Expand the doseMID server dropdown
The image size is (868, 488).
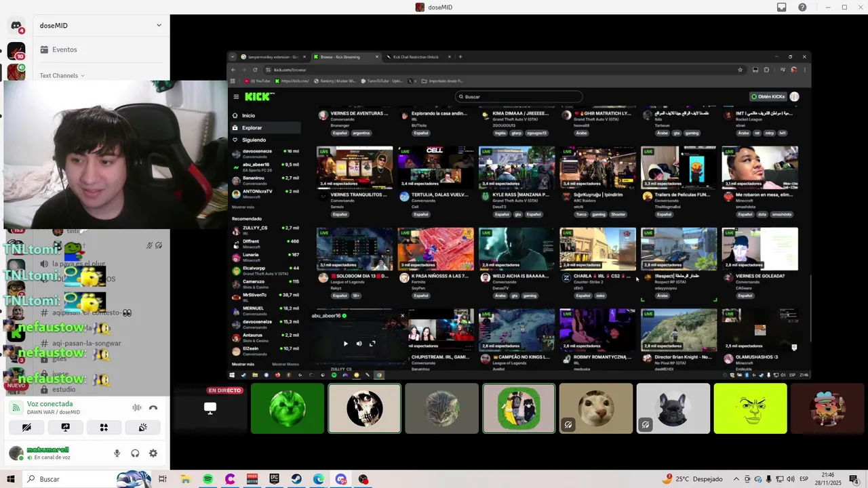159,26
